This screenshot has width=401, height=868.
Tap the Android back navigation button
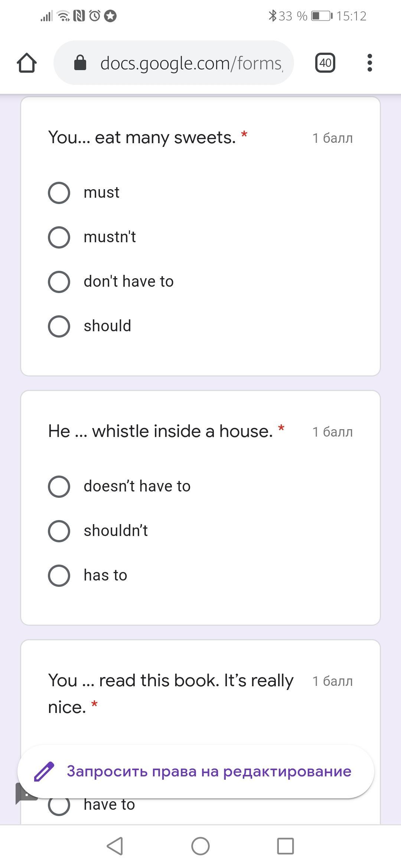(x=115, y=846)
